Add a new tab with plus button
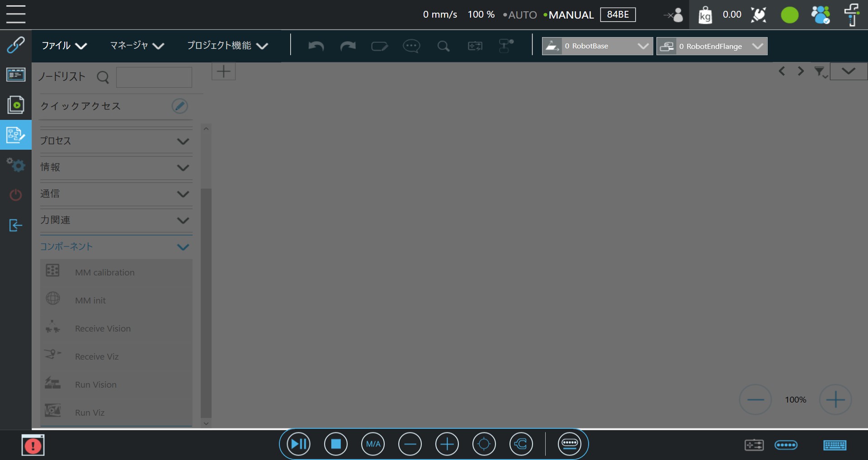868x460 pixels. [224, 71]
